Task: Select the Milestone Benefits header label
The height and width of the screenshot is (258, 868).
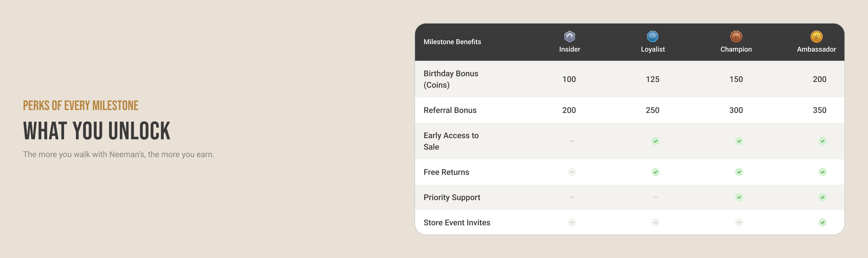Action: [452, 42]
